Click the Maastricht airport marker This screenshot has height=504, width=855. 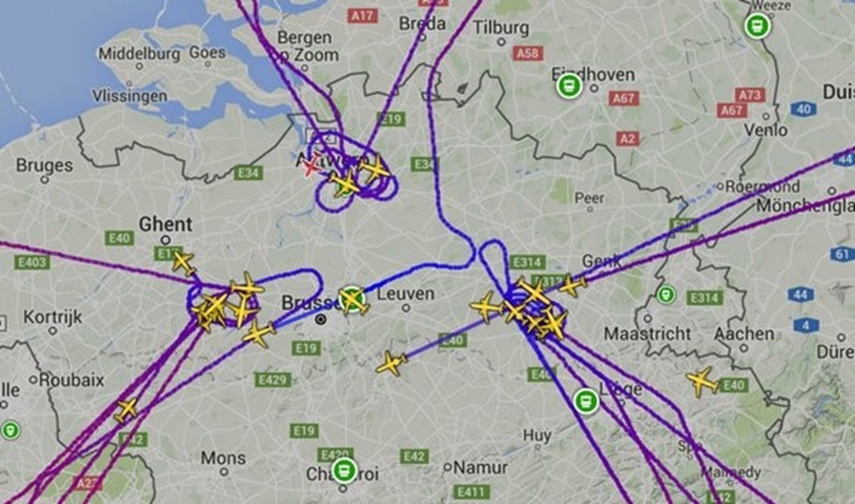click(665, 295)
